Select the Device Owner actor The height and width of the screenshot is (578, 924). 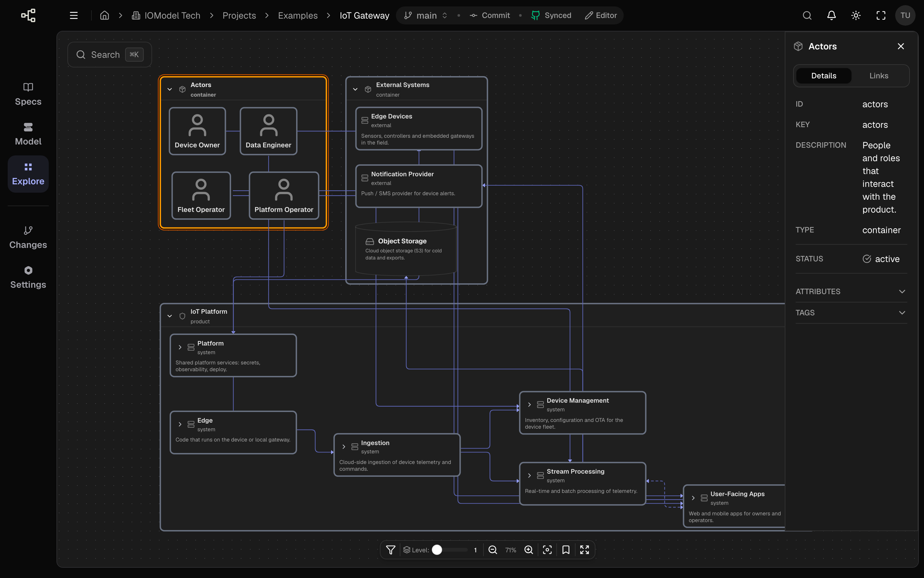point(197,131)
